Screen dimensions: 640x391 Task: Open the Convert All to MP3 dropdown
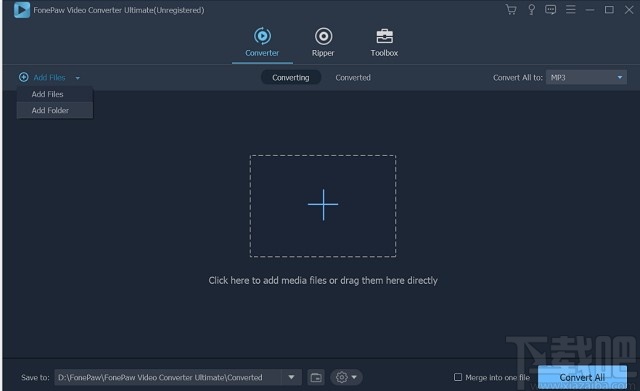pyautogui.click(x=586, y=78)
